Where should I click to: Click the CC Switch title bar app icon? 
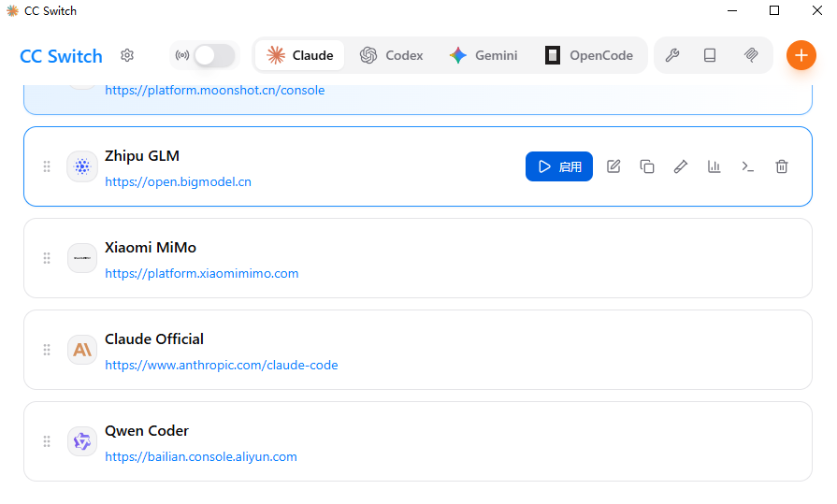point(12,10)
